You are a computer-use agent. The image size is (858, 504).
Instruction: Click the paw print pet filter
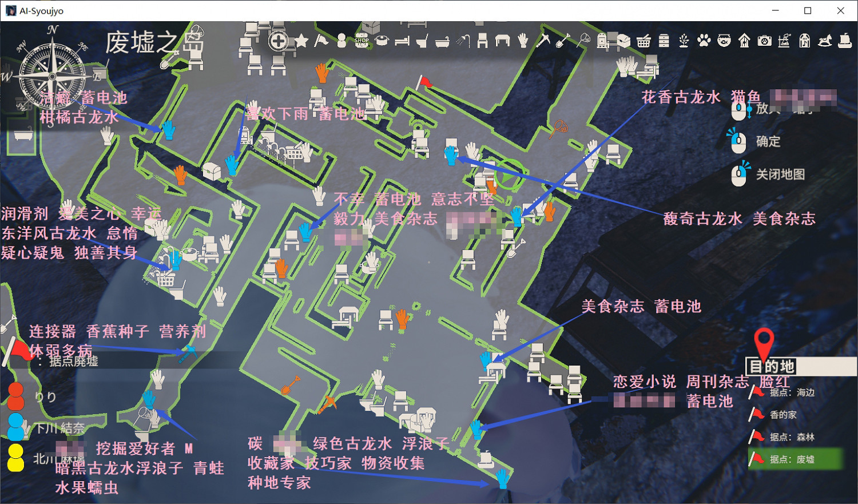pos(704,41)
